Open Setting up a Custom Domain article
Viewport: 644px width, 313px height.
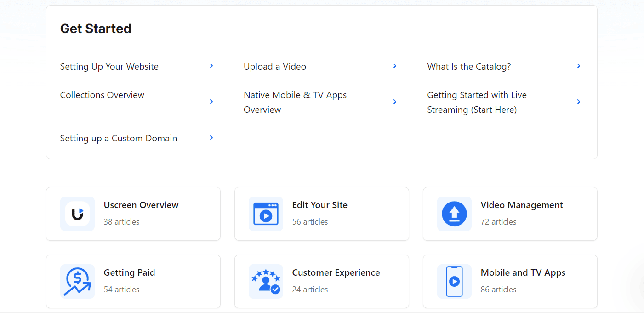119,139
